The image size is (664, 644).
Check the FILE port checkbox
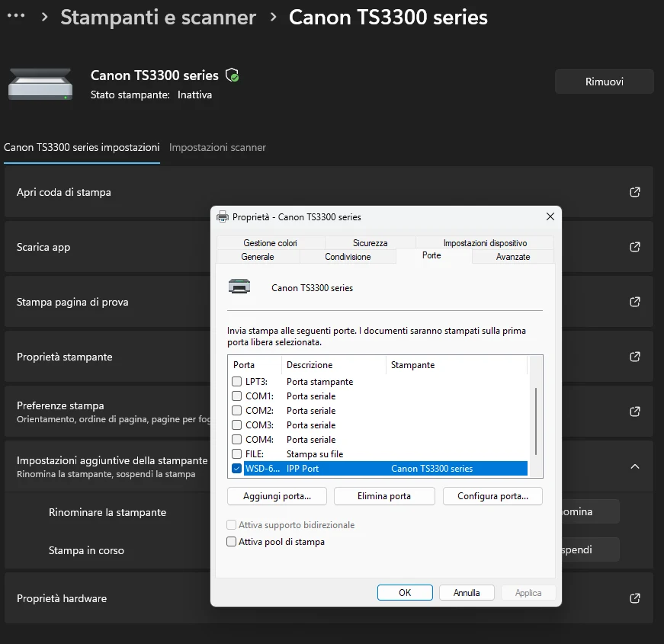pyautogui.click(x=237, y=454)
